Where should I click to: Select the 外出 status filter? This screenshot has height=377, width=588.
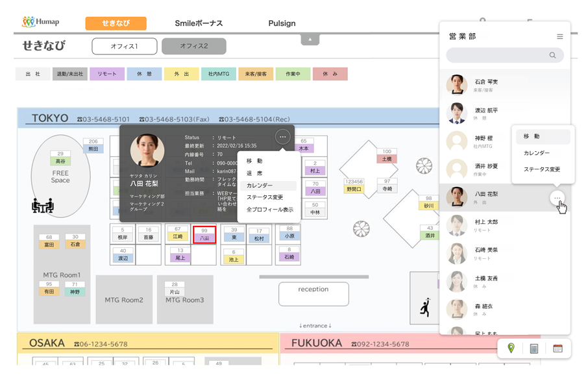(181, 75)
